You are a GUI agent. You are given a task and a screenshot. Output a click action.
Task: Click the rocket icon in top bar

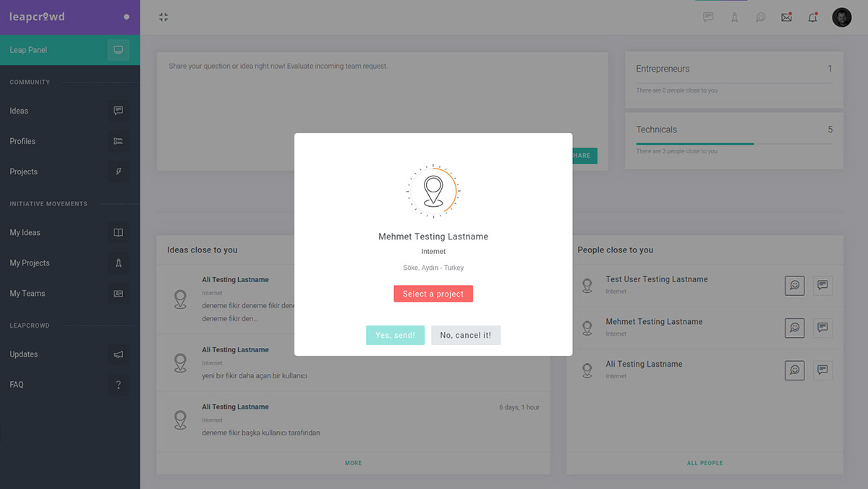pos(734,17)
